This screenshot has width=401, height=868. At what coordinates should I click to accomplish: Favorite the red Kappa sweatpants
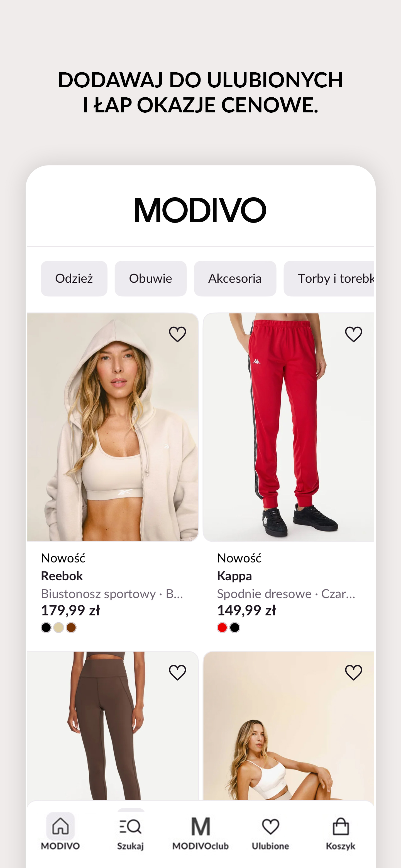click(353, 334)
